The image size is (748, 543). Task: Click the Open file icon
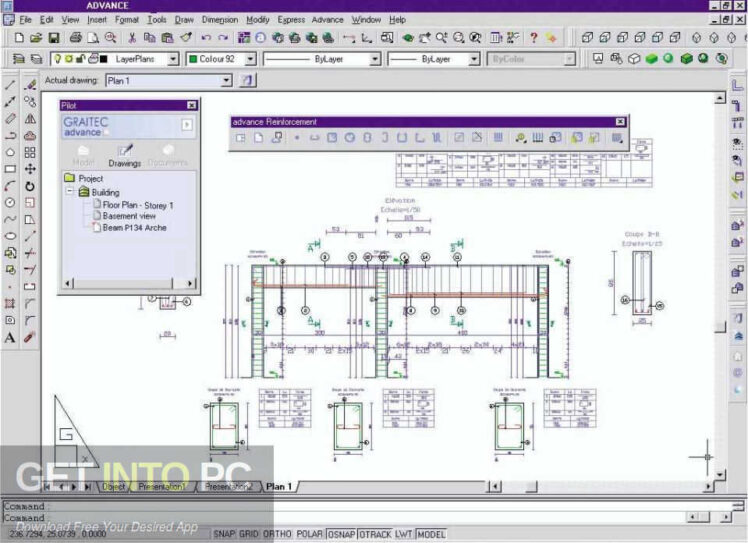(36, 38)
